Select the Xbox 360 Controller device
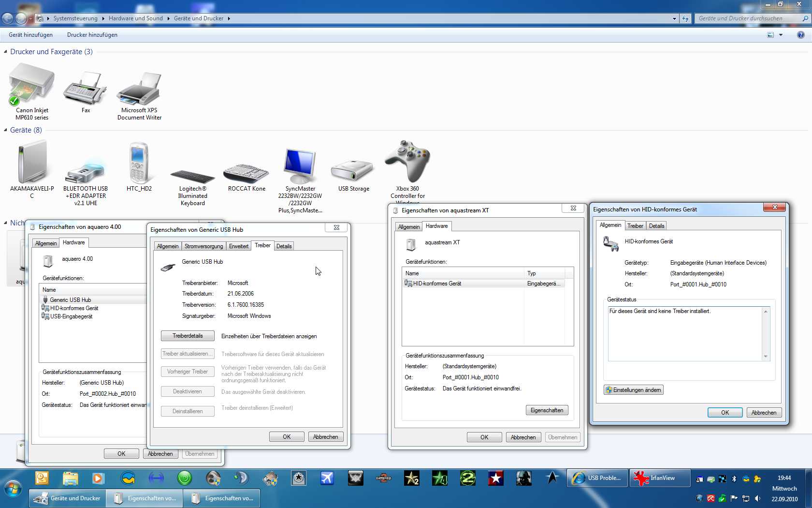Image resolution: width=812 pixels, height=508 pixels. coord(407,172)
